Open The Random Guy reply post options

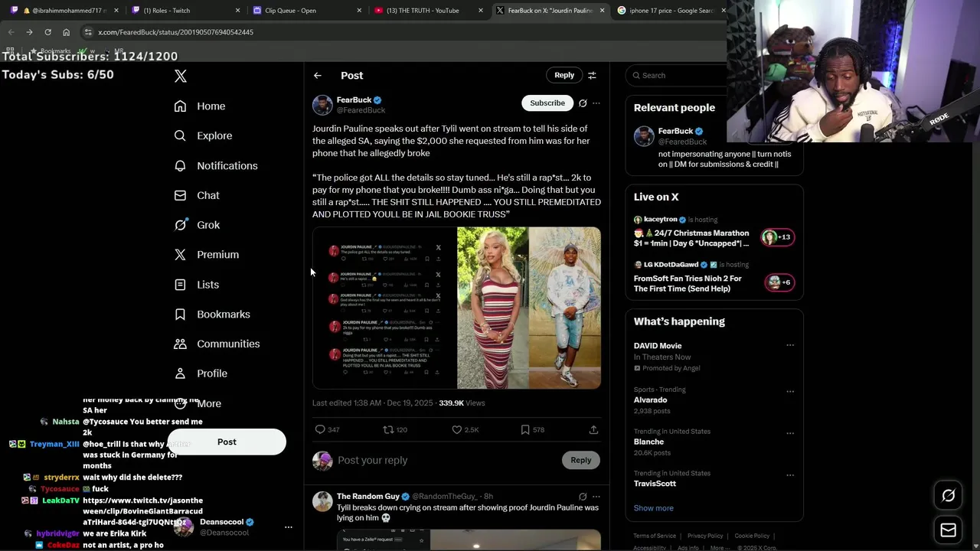596,497
